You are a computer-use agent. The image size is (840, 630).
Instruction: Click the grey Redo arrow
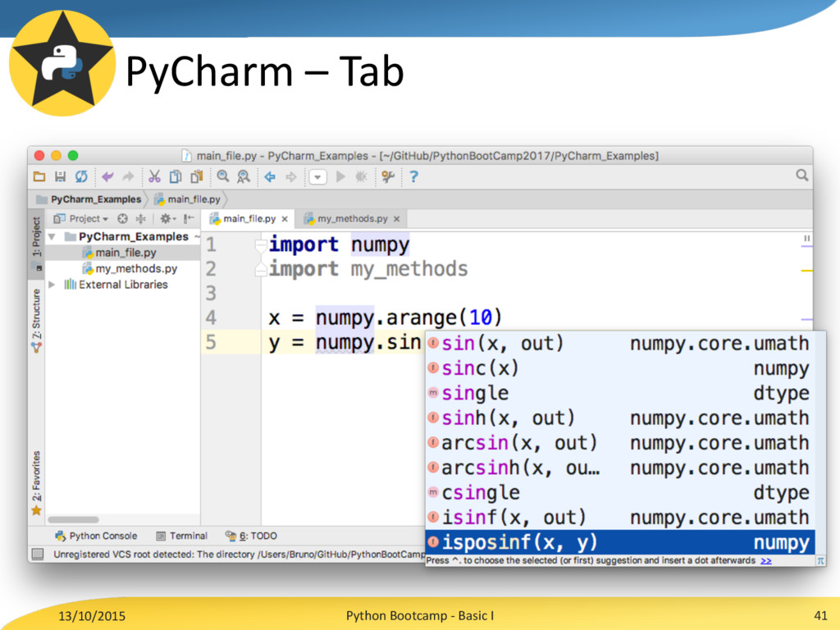(x=128, y=177)
